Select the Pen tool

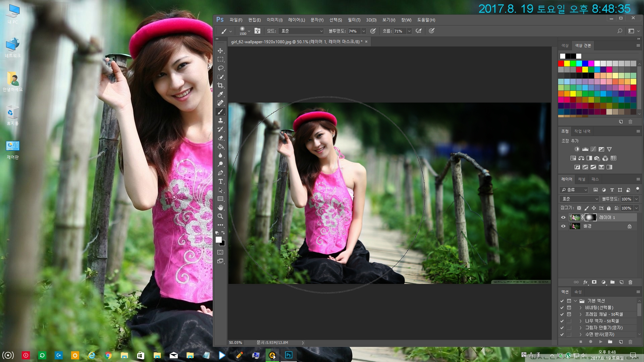pyautogui.click(x=220, y=173)
